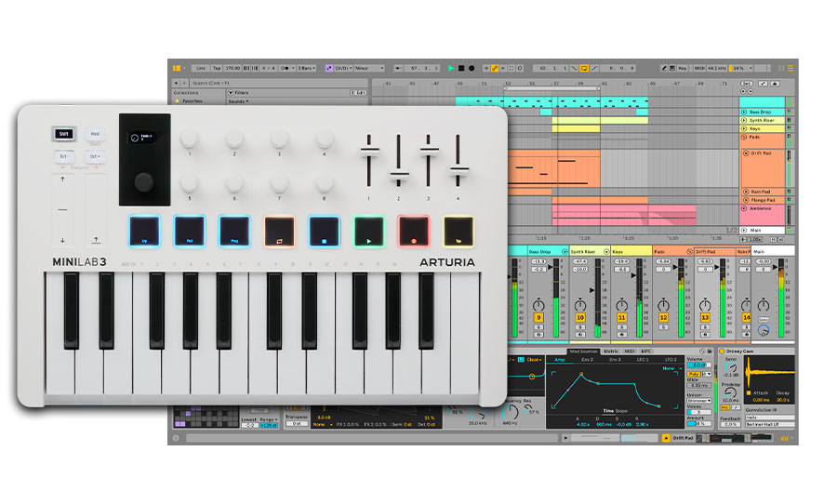Click the blue cue volume knob on Main
The width and height of the screenshot is (837, 504).
click(x=764, y=331)
